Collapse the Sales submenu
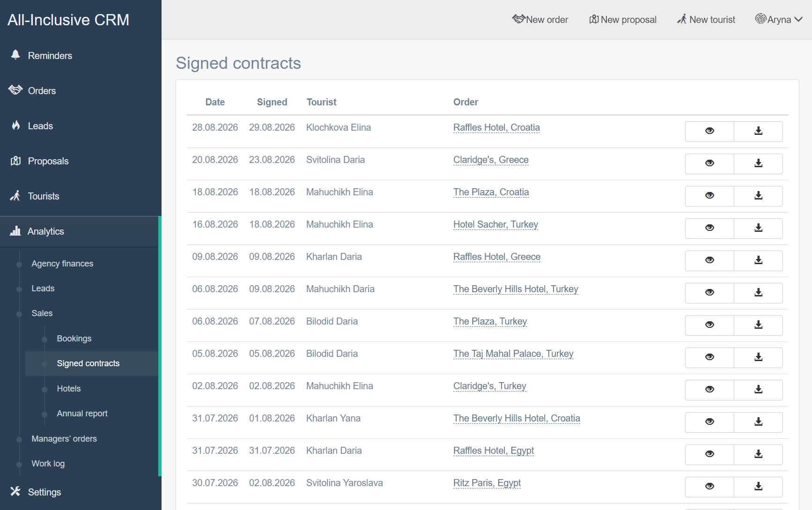This screenshot has width=812, height=510. 42,313
